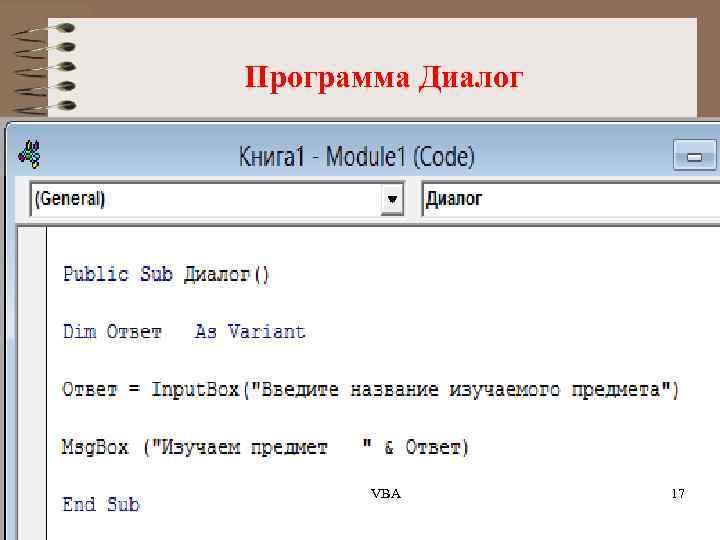Click the line "End Sub"
Image resolution: width=720 pixels, height=540 pixels.
pos(101,504)
